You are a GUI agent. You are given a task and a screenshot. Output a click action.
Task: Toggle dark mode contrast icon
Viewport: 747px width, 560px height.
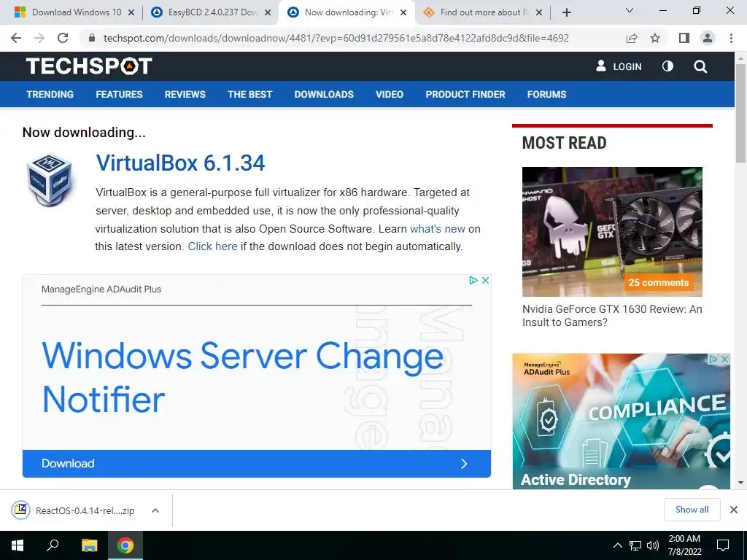pos(668,66)
